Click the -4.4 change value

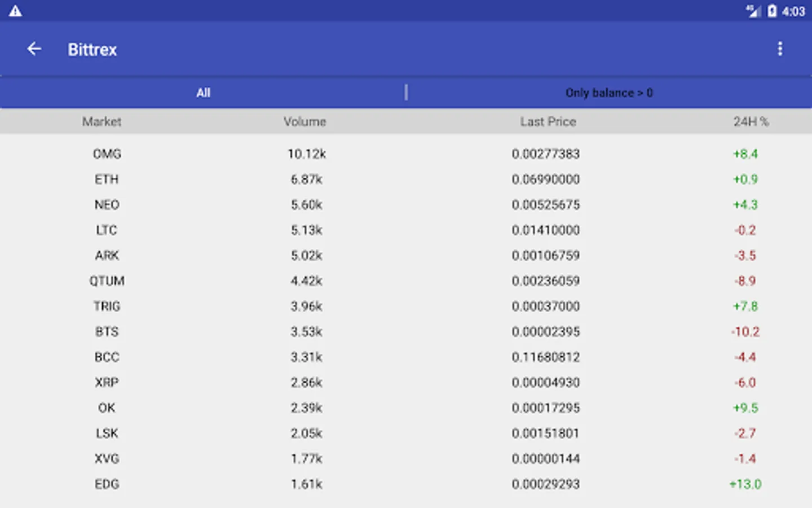(745, 357)
